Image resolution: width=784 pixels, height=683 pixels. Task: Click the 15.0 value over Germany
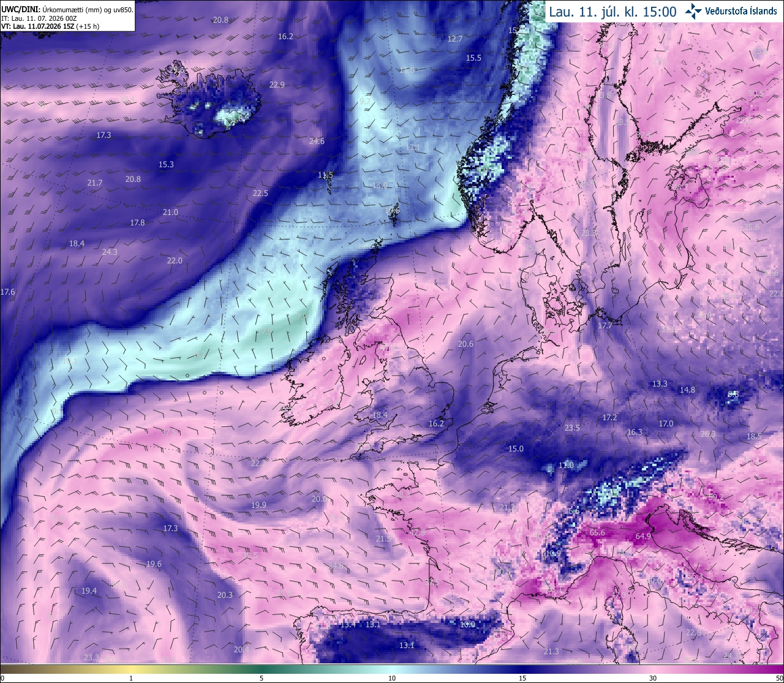pyautogui.click(x=516, y=449)
